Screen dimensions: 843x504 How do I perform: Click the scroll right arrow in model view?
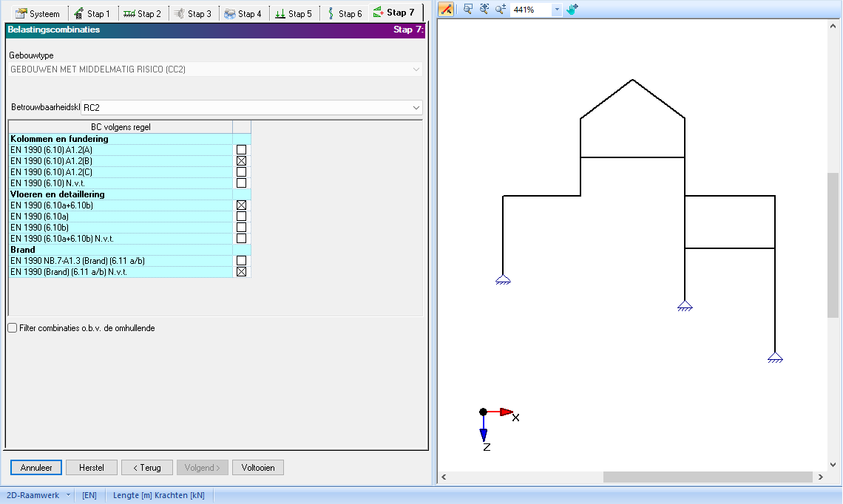820,477
